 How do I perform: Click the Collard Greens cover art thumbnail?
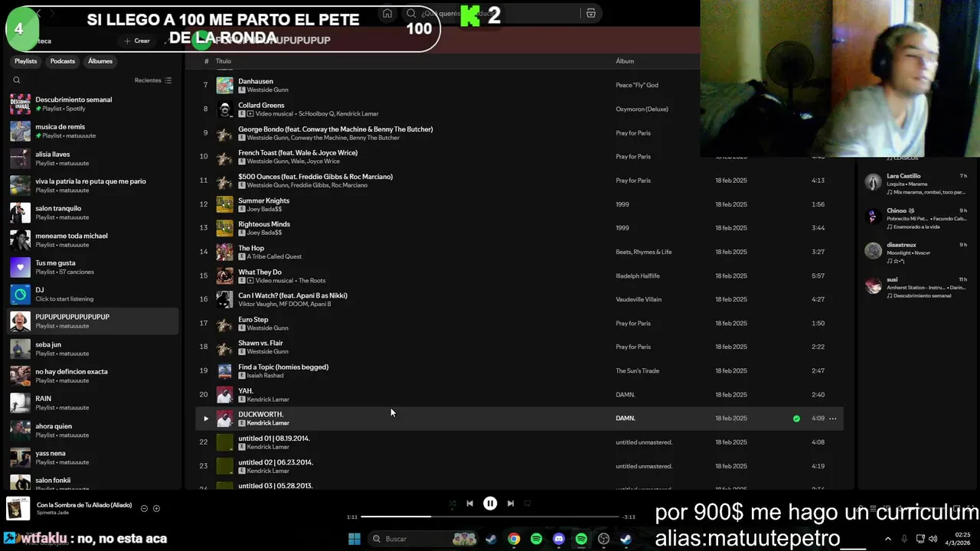[224, 109]
